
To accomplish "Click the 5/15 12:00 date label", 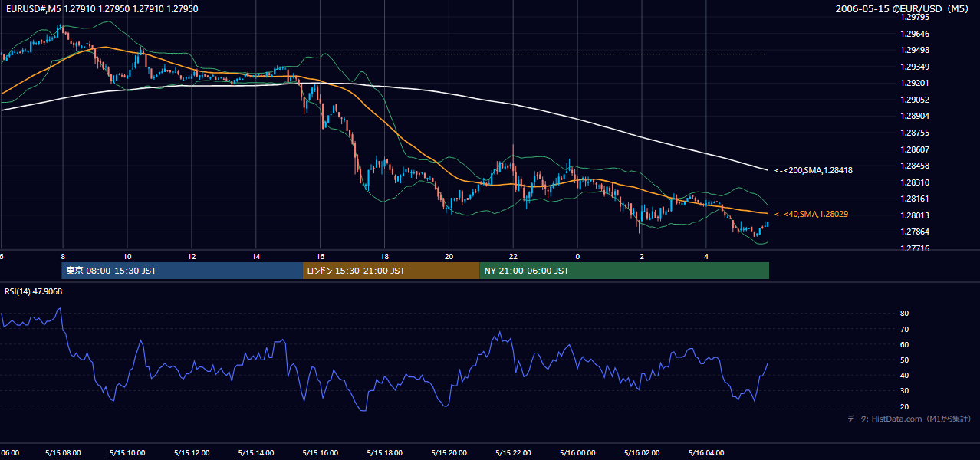I will click(x=192, y=452).
